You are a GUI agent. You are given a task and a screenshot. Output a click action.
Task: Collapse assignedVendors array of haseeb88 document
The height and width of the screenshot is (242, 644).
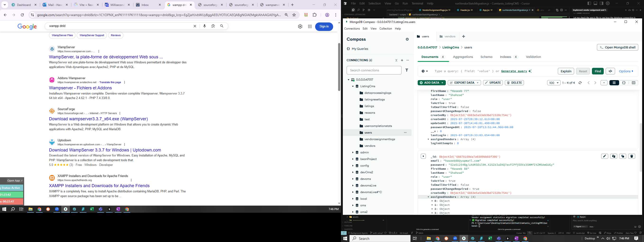428,197
